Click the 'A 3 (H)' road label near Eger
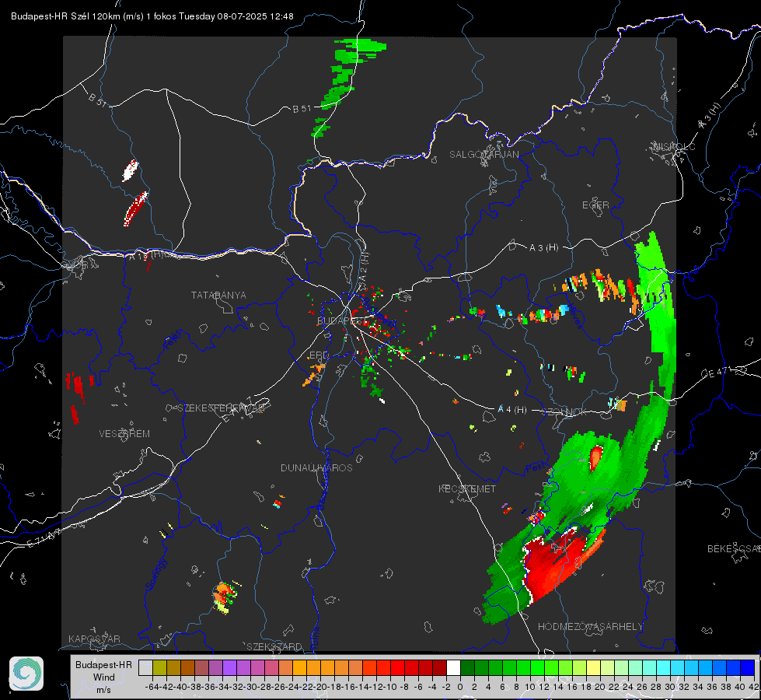Screen dimensions: 761x700 tap(543, 248)
